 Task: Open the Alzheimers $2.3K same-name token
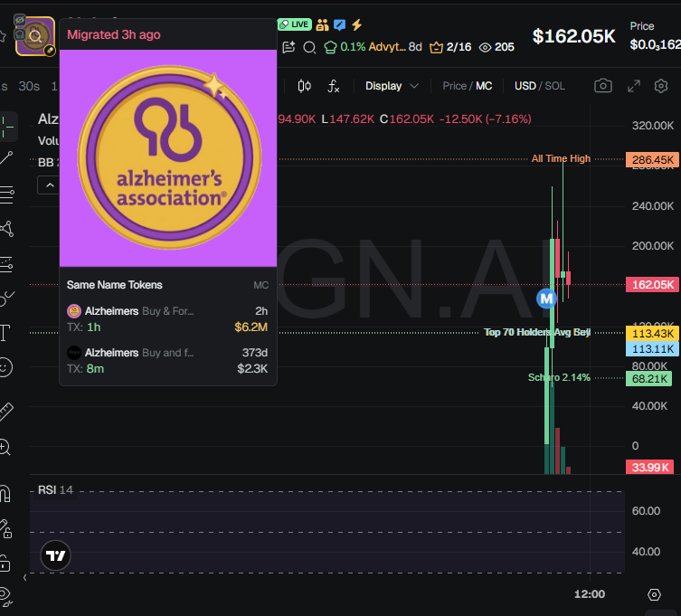click(x=167, y=360)
